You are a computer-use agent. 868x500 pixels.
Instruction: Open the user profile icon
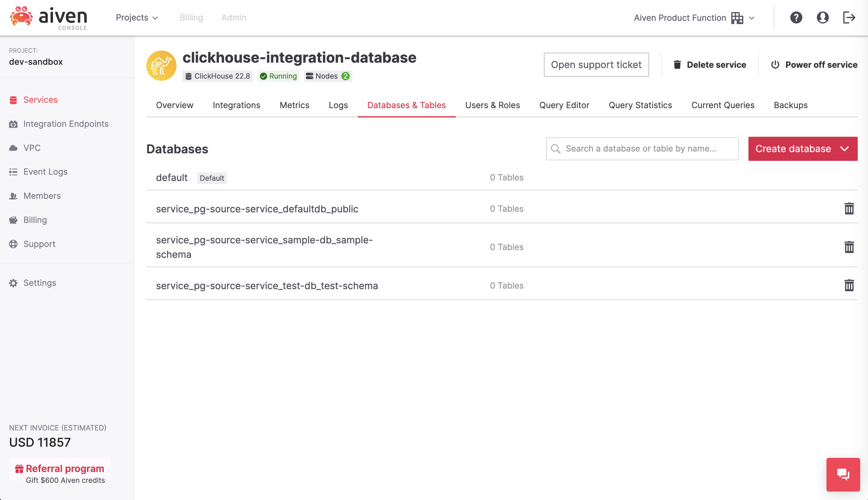tap(822, 17)
